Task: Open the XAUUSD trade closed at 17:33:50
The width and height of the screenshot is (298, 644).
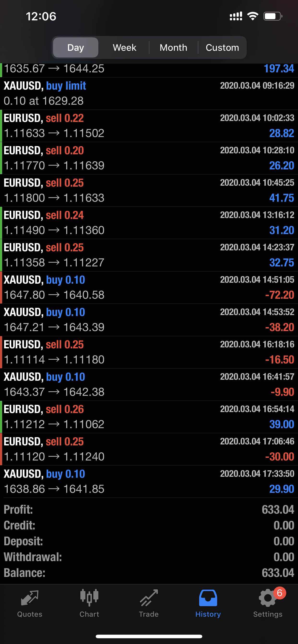Action: (149, 482)
